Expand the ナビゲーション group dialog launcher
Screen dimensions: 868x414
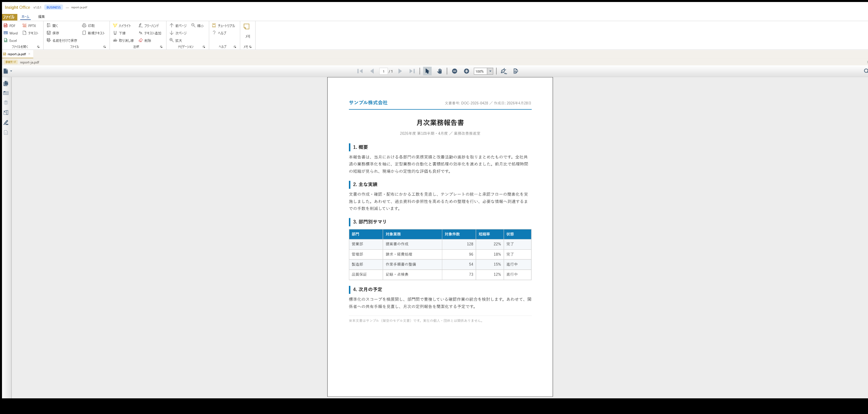tap(204, 47)
